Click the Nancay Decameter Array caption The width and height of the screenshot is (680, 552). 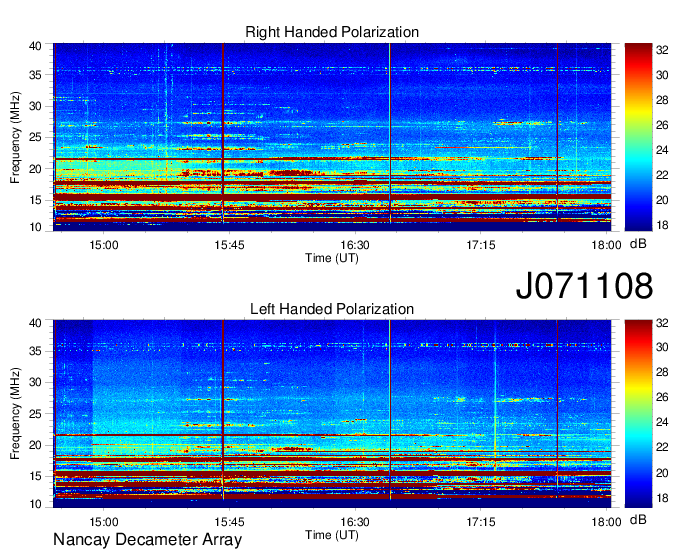click(147, 540)
